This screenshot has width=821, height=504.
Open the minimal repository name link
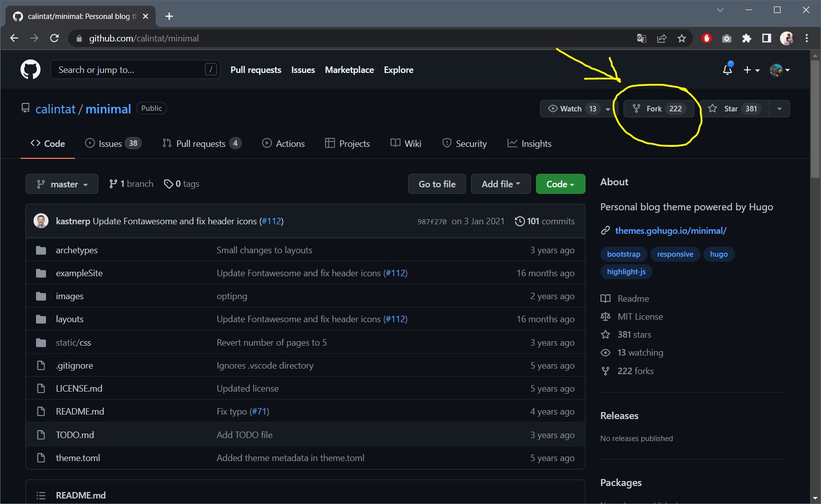click(x=108, y=109)
